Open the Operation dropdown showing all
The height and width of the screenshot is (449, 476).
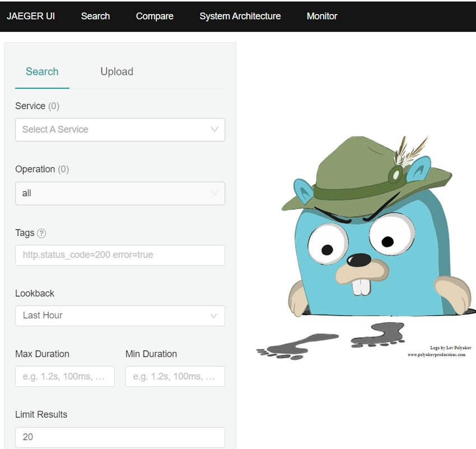click(x=120, y=193)
